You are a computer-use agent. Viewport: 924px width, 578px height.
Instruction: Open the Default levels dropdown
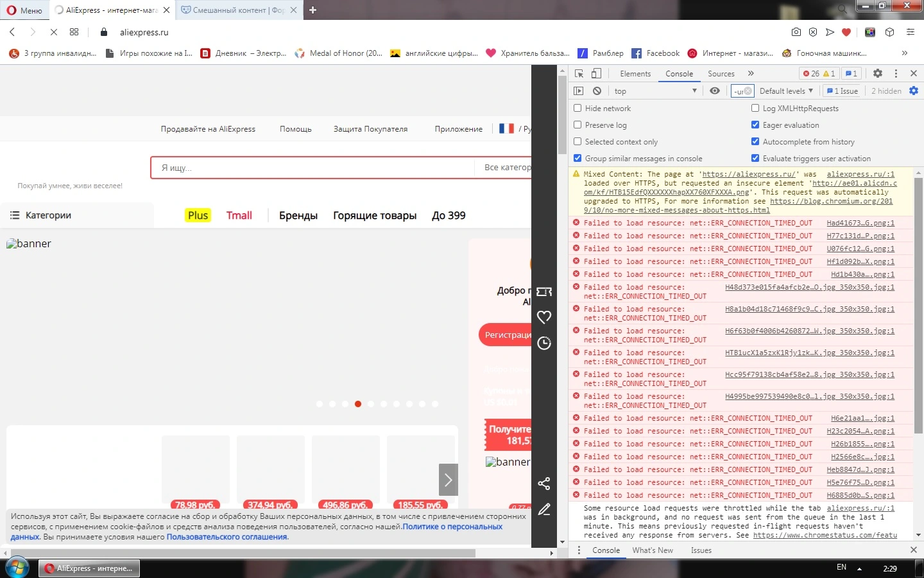point(786,91)
